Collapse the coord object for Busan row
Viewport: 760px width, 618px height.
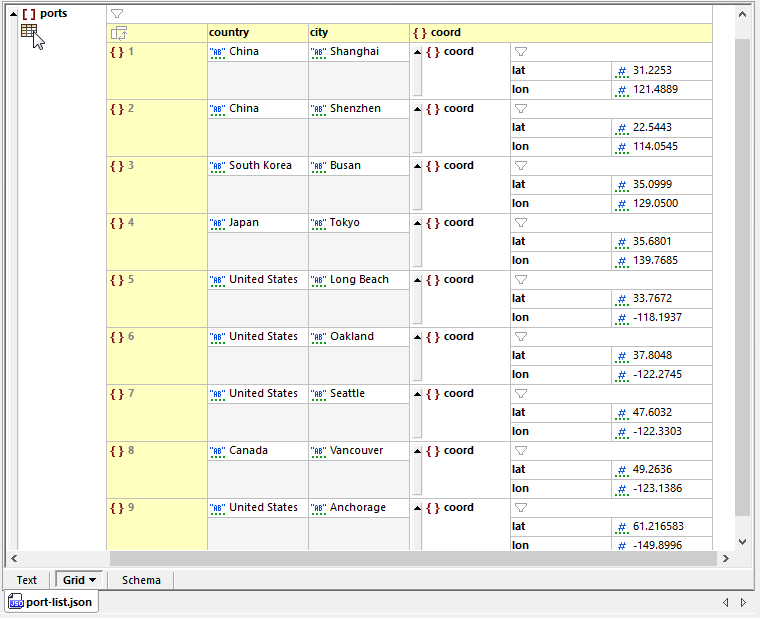click(417, 166)
